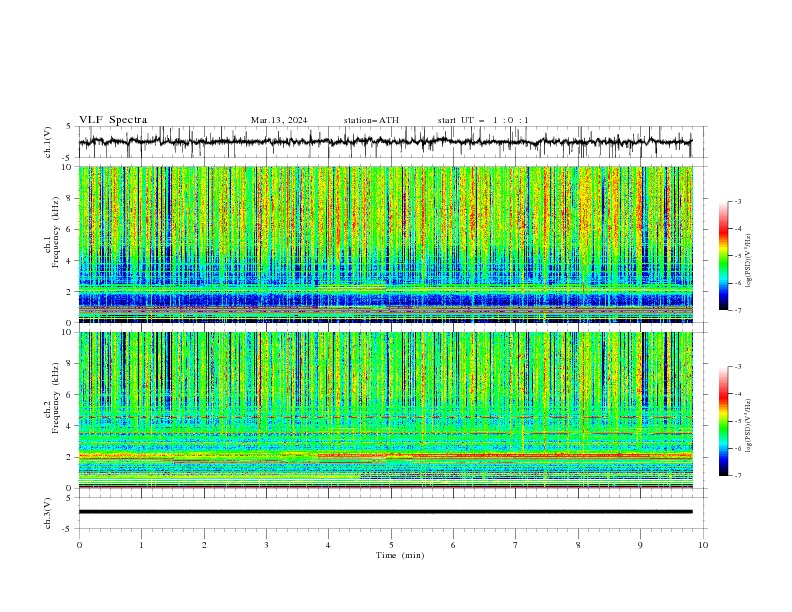The width and height of the screenshot is (792, 612).
Task: Click the ch.2 'Frequency (kHz)' label
Action: pos(56,398)
